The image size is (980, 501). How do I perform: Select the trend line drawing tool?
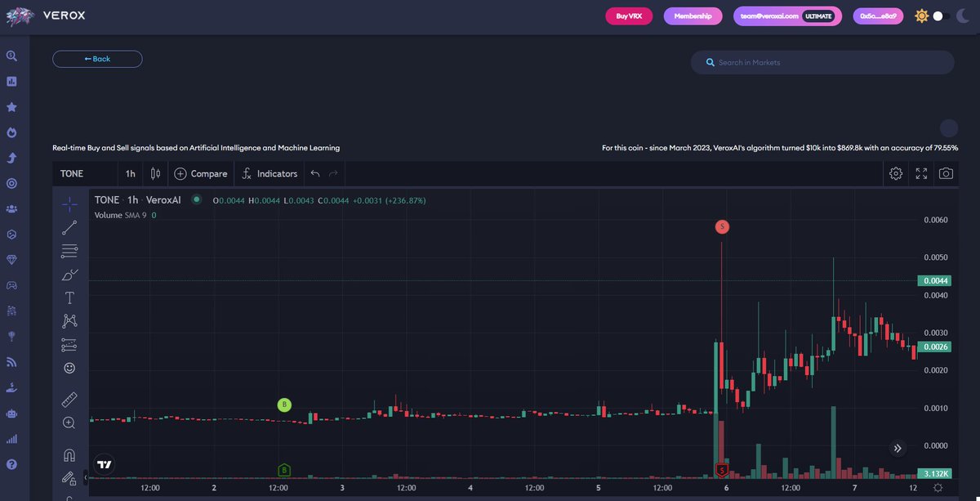[69, 228]
